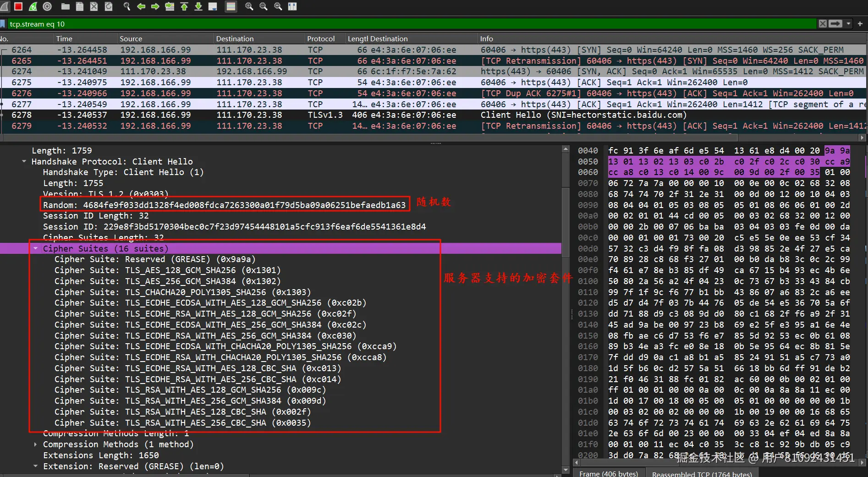Open the recent display filters dropdown
Viewport: 868px width, 477px height.
pyautogui.click(x=848, y=24)
